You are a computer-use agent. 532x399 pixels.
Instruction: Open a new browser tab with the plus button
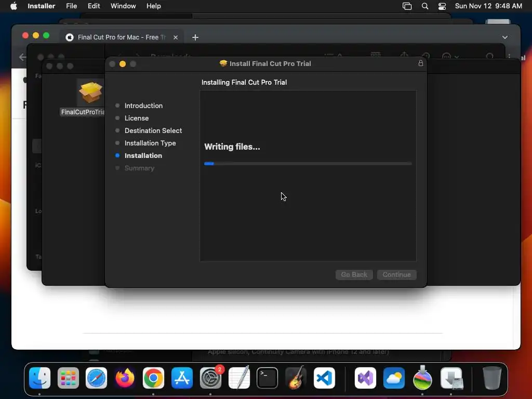click(x=195, y=37)
